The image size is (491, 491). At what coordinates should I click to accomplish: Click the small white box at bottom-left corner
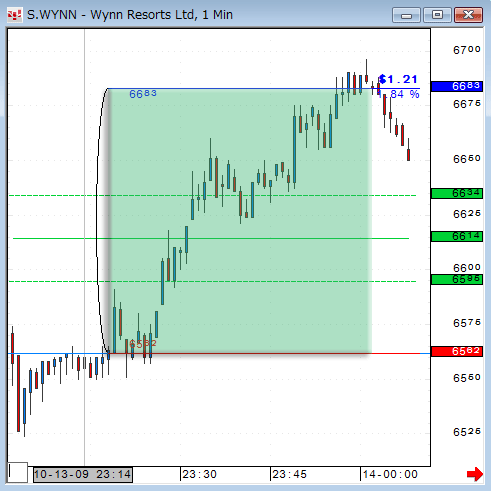(17, 472)
